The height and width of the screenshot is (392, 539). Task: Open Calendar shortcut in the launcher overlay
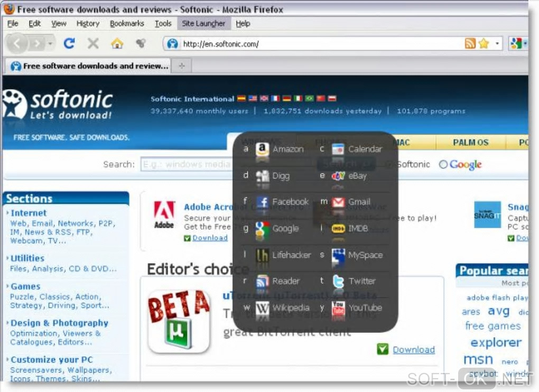[351, 149]
